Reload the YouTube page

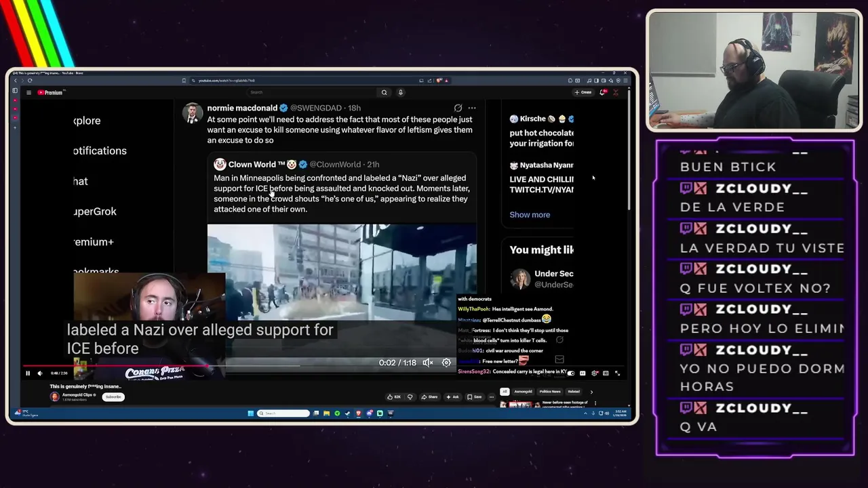click(x=30, y=81)
